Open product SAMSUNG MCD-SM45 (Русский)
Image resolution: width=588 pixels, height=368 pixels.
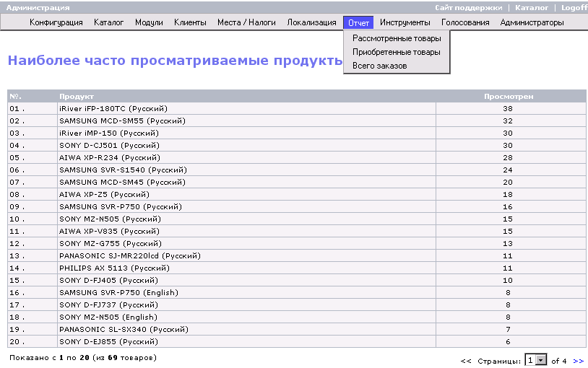click(122, 182)
